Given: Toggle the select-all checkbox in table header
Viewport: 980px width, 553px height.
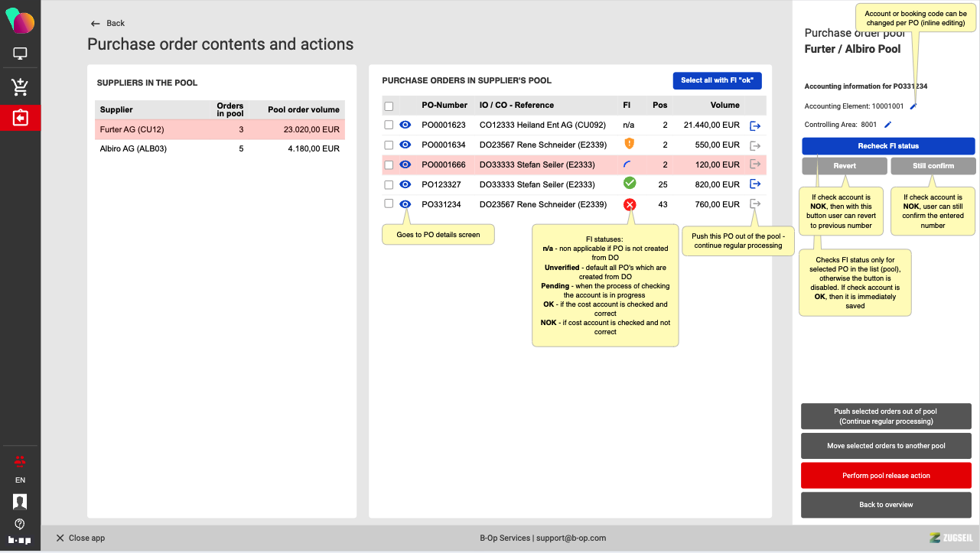Looking at the screenshot, I should pyautogui.click(x=389, y=106).
